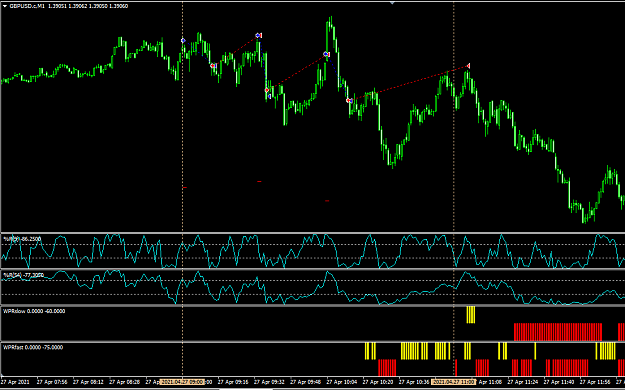The height and width of the screenshot is (390, 625).
Task: Click the %R(54) indicator label
Action: point(24,275)
